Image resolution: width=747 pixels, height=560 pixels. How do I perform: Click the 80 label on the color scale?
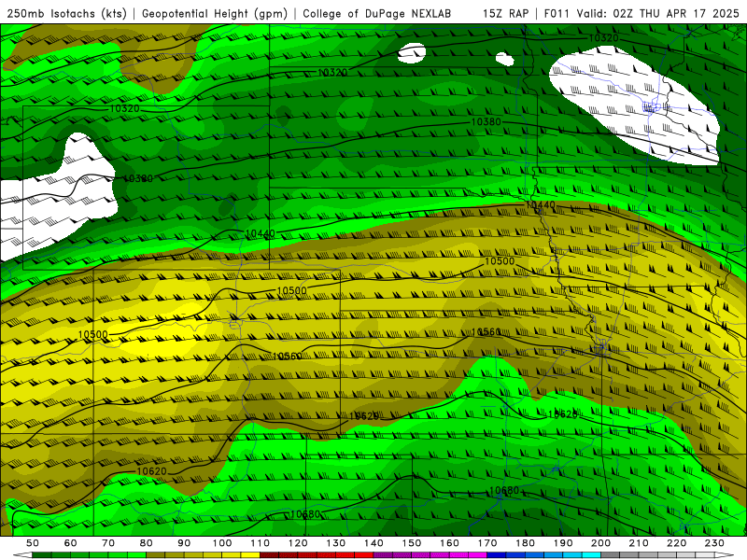146,543
